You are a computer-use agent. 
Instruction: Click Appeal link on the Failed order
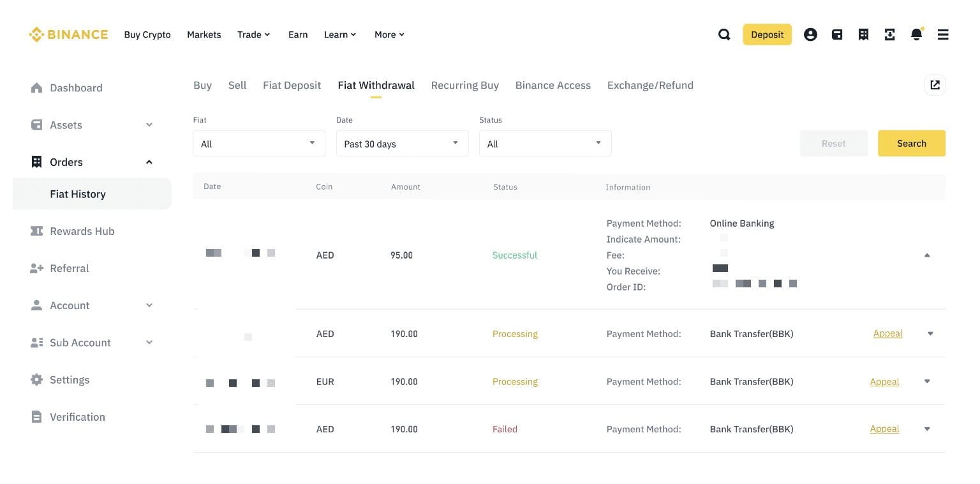point(884,429)
